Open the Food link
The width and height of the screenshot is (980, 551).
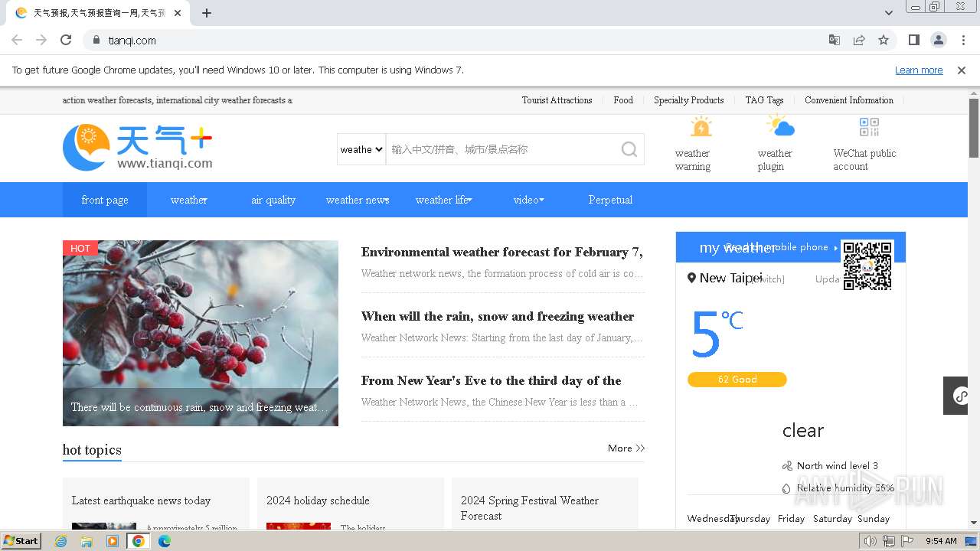pyautogui.click(x=623, y=100)
